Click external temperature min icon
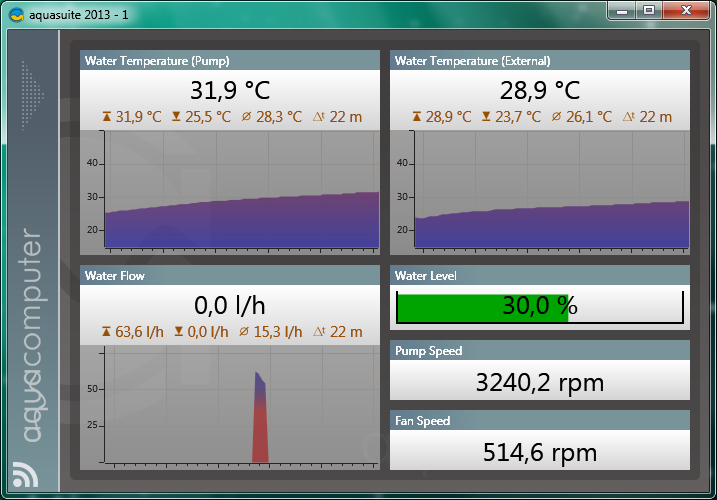This screenshot has height=500, width=717. 486,117
